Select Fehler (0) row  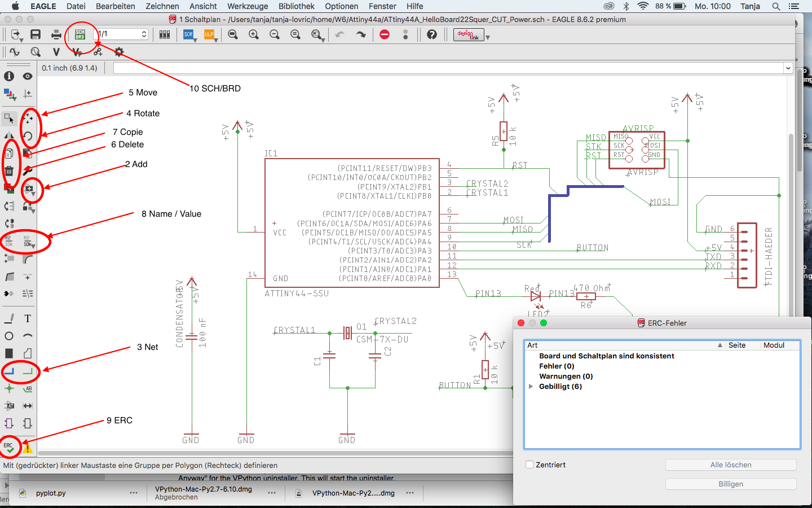click(x=557, y=366)
